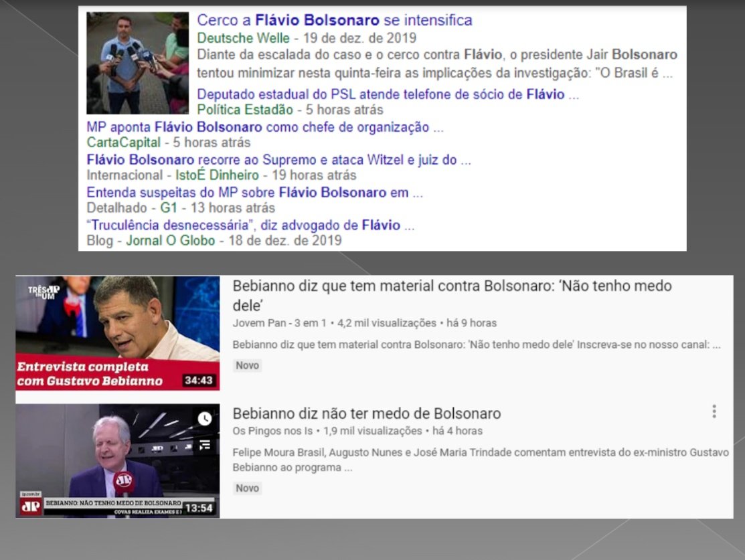Click 'Novo' badge under the Pingos nos Is video
The width and height of the screenshot is (745, 560).
(x=248, y=488)
